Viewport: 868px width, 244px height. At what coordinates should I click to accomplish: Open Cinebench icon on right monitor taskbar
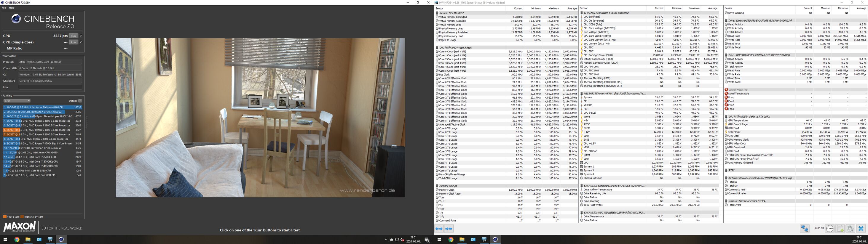click(x=495, y=240)
